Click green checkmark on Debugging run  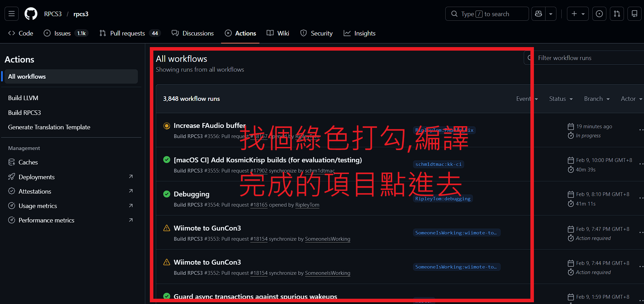click(167, 194)
